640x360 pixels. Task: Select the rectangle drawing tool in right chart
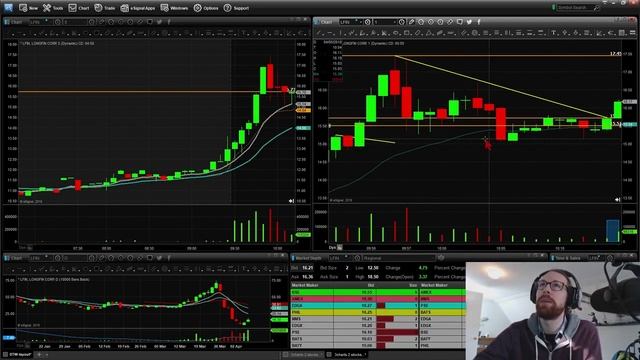[x=407, y=33]
